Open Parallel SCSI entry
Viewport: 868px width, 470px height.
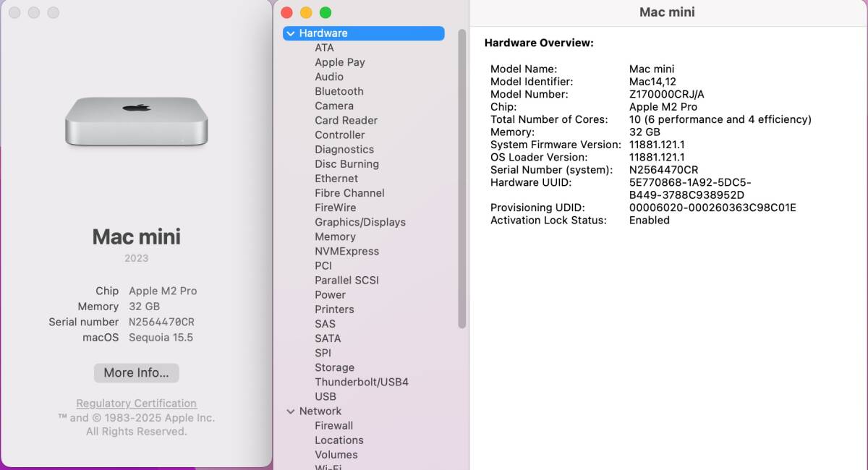(347, 280)
